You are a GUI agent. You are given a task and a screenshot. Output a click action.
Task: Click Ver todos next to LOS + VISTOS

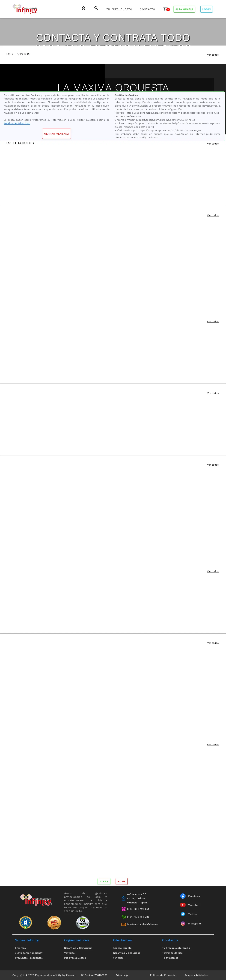[x=213, y=55]
